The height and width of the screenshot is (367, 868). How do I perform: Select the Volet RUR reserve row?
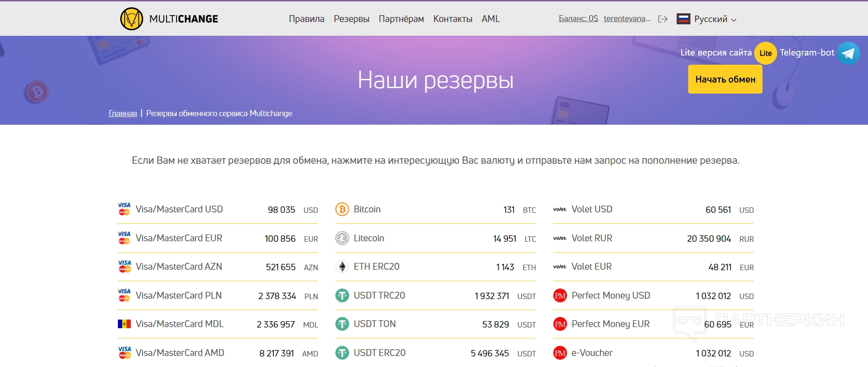(x=653, y=238)
